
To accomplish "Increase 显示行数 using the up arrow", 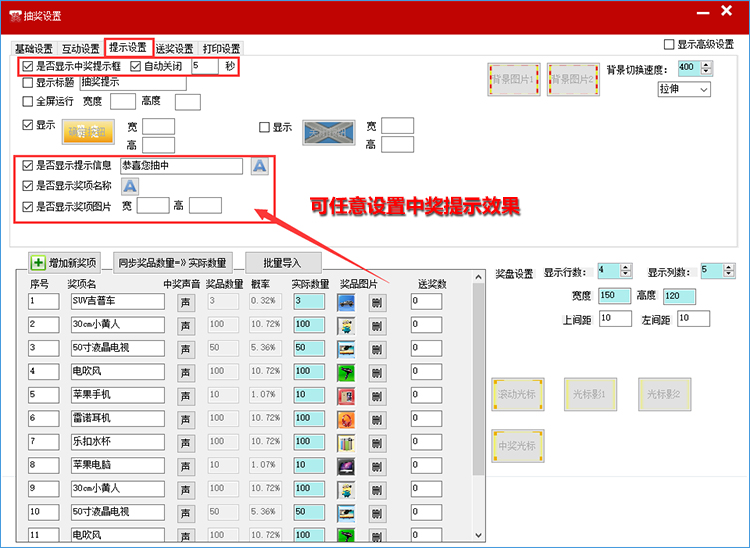I will point(626,267).
